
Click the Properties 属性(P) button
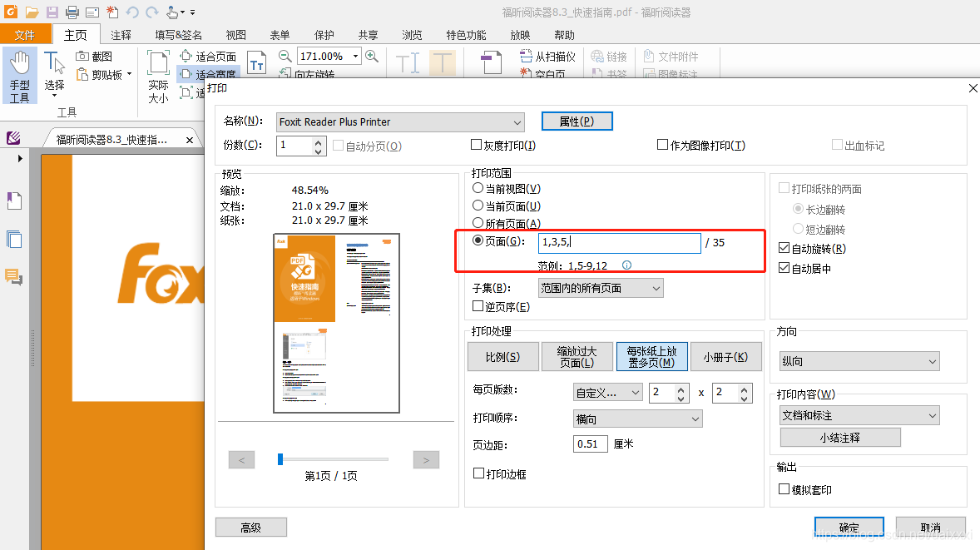(577, 121)
